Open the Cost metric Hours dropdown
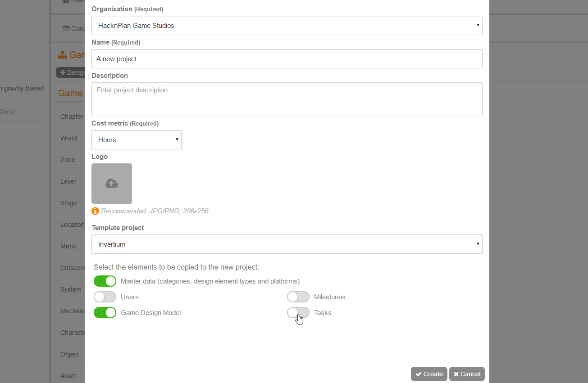The width and height of the screenshot is (588, 383). (x=136, y=140)
